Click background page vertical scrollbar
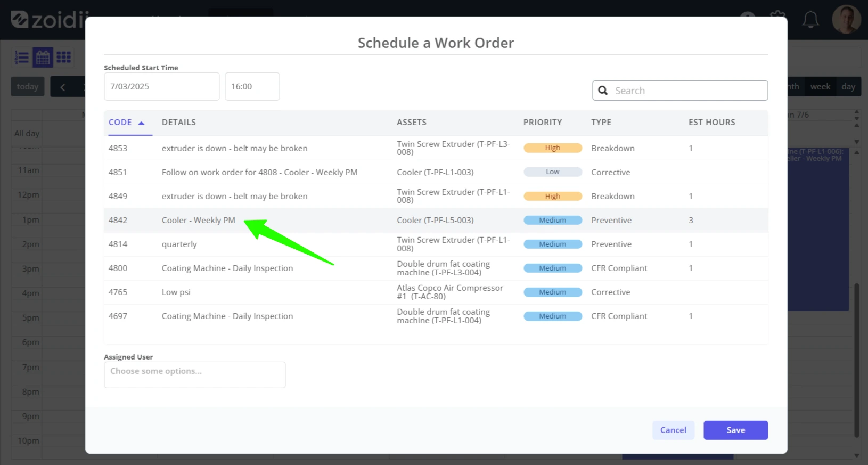868x465 pixels. (857, 360)
